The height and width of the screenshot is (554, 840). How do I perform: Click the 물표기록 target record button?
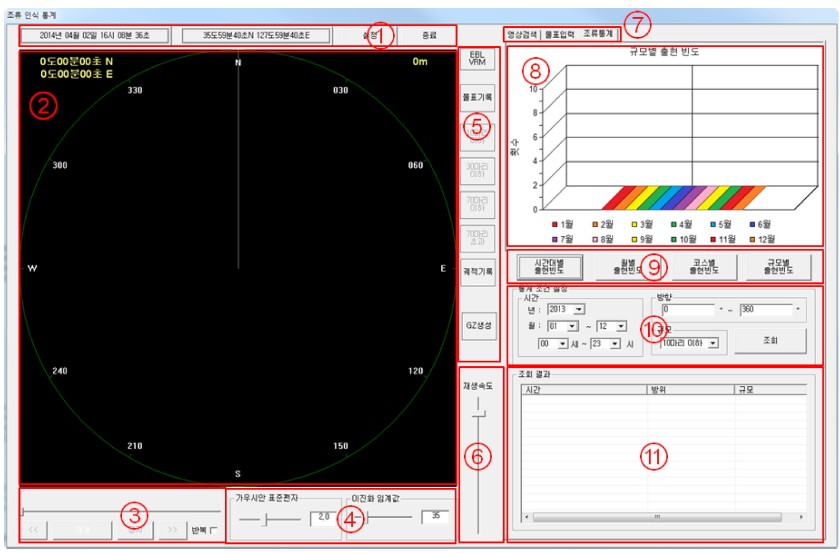[x=477, y=98]
